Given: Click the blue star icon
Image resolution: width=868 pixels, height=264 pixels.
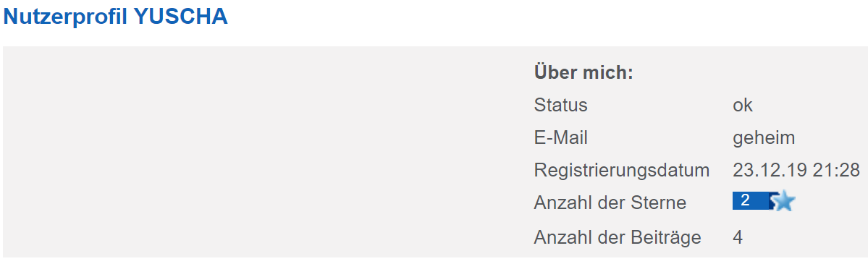Looking at the screenshot, I should (x=783, y=201).
